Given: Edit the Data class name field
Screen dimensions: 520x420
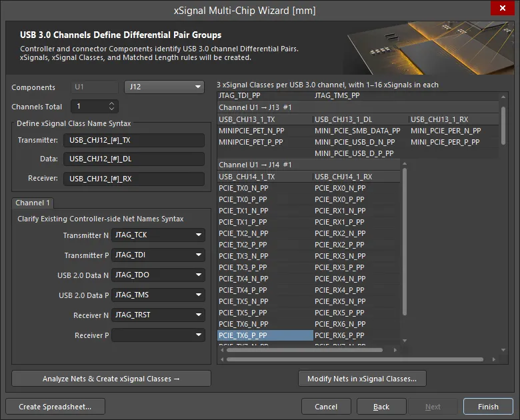Looking at the screenshot, I should coord(133,159).
